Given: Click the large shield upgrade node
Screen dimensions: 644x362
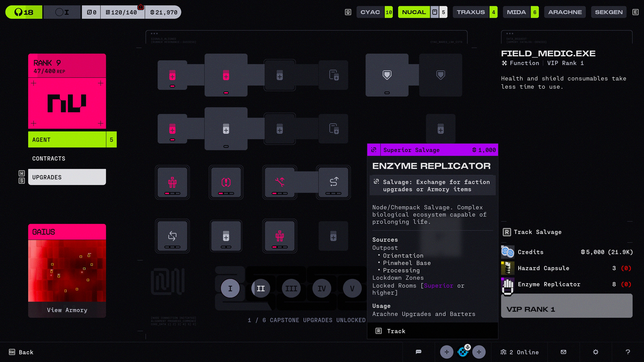Looking at the screenshot, I should tap(387, 75).
